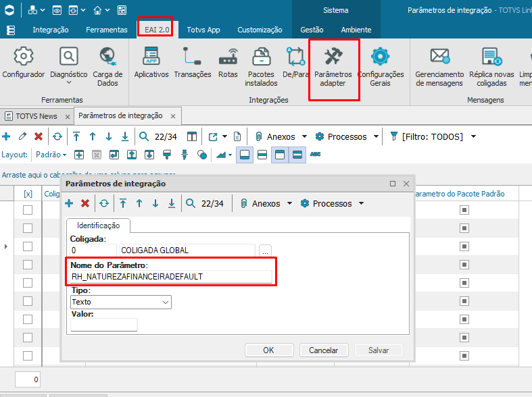Screen dimensions: 532x397
Task: Tick the last visible row checkbox in the grid
Action: 28,356
